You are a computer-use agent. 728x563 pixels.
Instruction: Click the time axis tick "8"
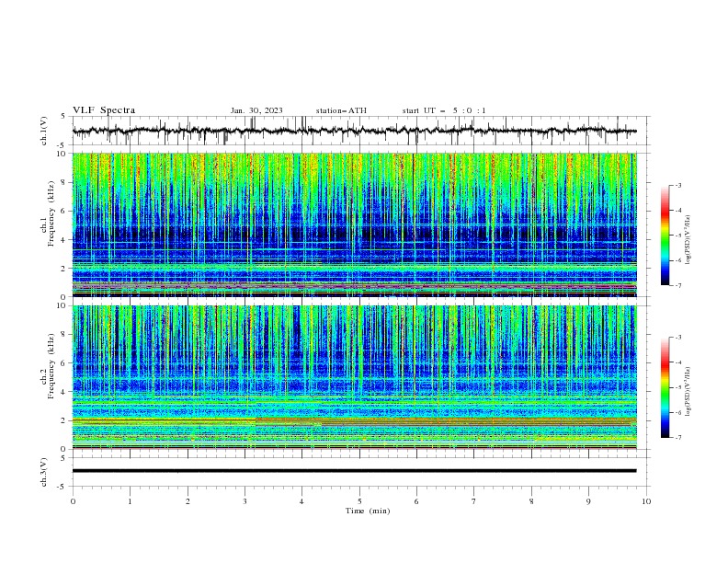tap(531, 501)
